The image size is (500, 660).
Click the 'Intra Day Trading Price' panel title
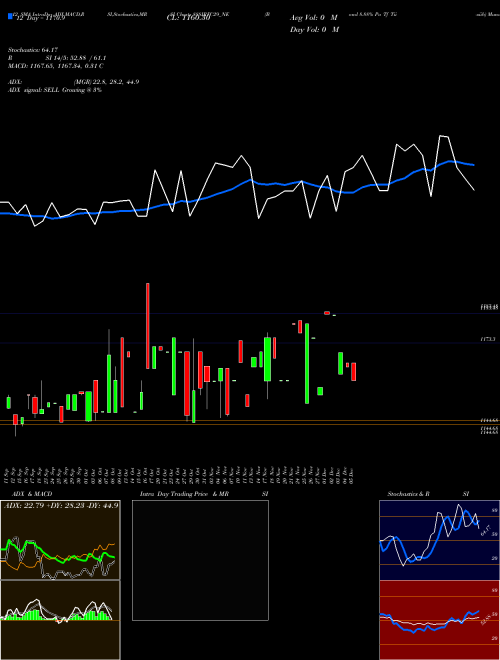[174, 494]
